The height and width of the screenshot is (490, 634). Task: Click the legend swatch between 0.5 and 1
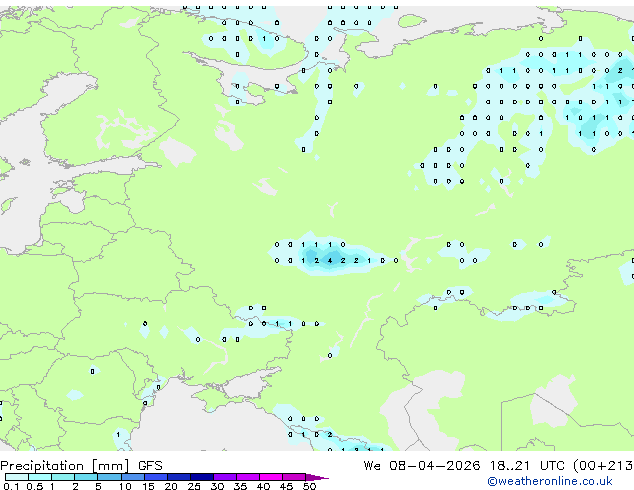[x=40, y=477]
